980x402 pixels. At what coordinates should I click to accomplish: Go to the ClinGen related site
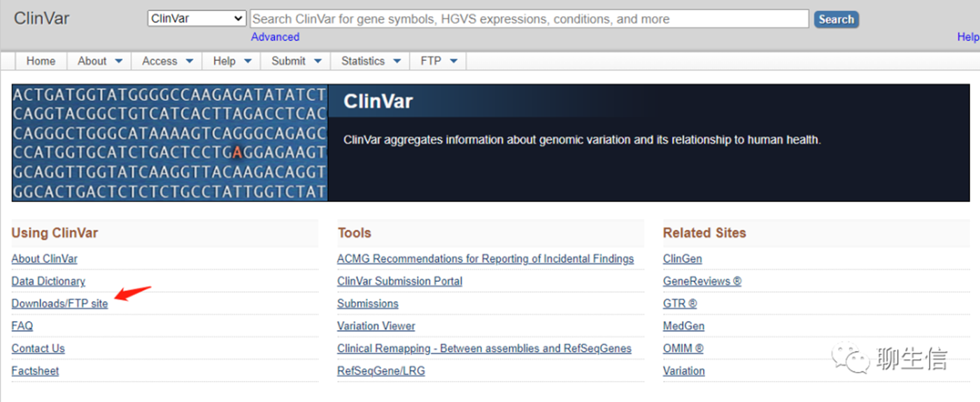pyautogui.click(x=682, y=259)
